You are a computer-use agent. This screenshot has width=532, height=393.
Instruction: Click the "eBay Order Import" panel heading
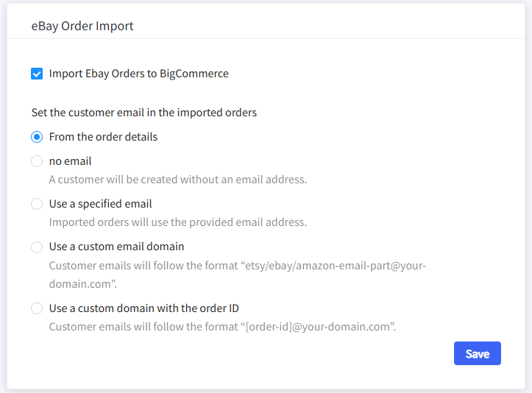point(82,26)
